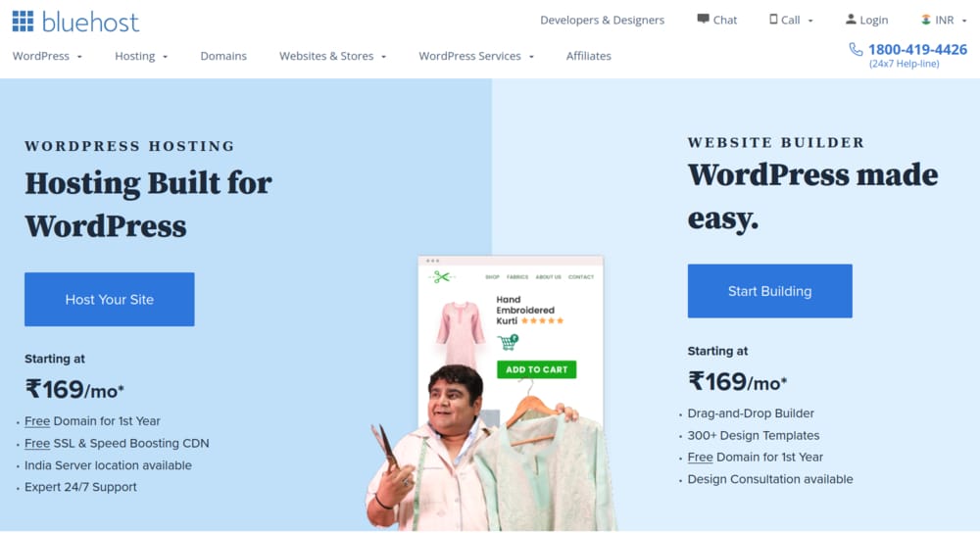Image resolution: width=980 pixels, height=533 pixels.
Task: Click the Start Building button
Action: tap(769, 291)
